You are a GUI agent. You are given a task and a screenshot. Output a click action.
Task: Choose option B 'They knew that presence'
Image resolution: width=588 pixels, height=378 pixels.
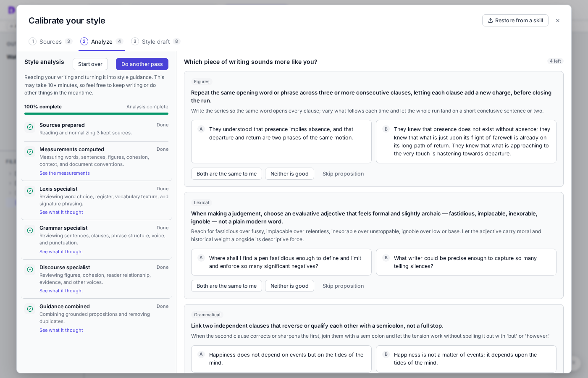(x=466, y=142)
